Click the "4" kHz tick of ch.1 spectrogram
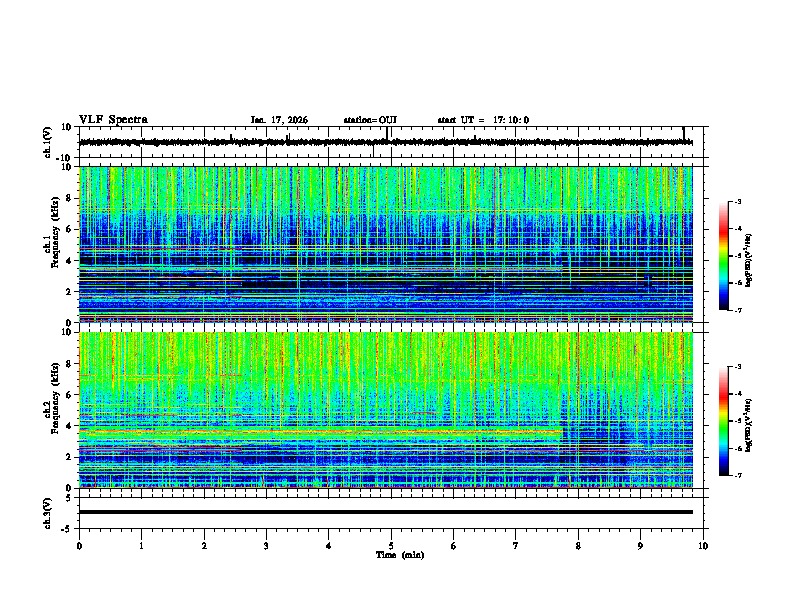 (70, 261)
